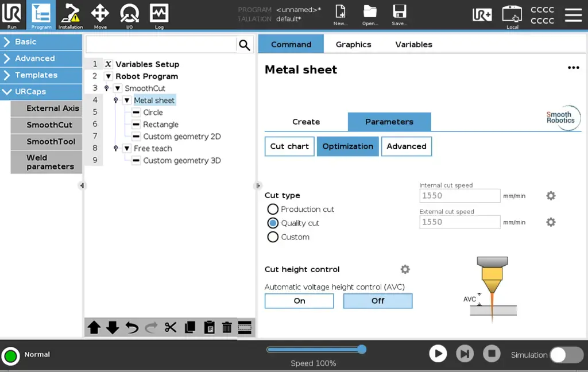Viewport: 588px width, 372px height.
Task: Click the search magnifier icon
Action: [245, 45]
